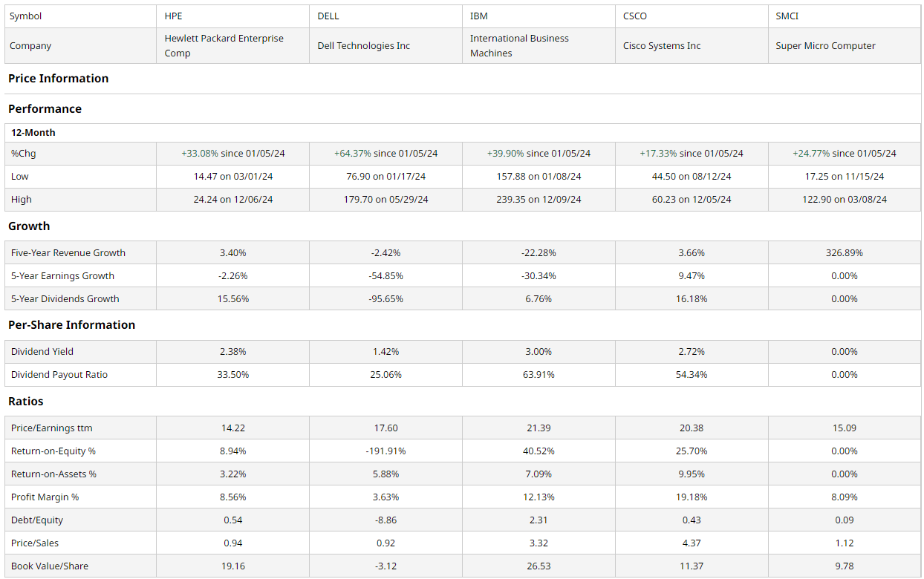Image resolution: width=924 pixels, height=579 pixels.
Task: Click Super Micro Computer company name
Action: point(825,46)
